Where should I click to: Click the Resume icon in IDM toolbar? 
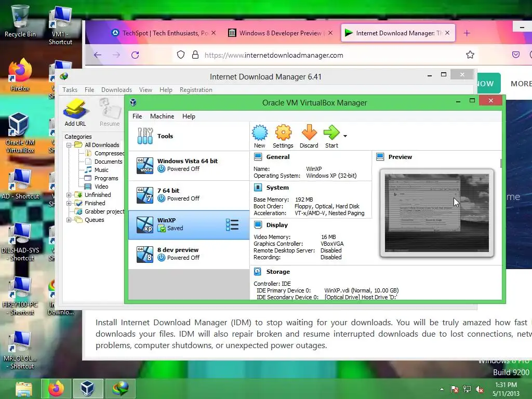110,113
